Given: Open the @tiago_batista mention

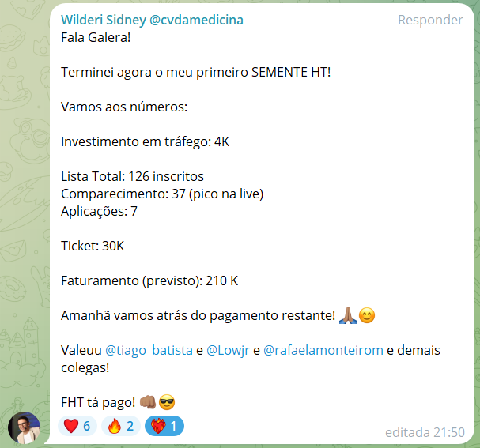Looking at the screenshot, I should pos(149,350).
